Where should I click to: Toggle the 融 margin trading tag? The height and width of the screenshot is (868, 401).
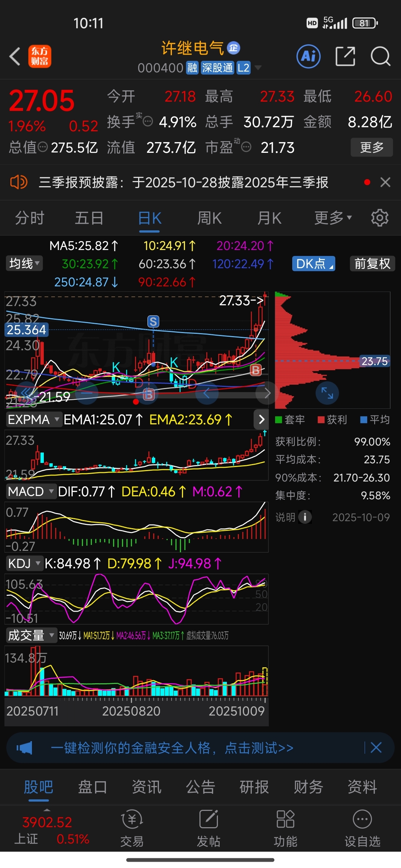pyautogui.click(x=192, y=68)
